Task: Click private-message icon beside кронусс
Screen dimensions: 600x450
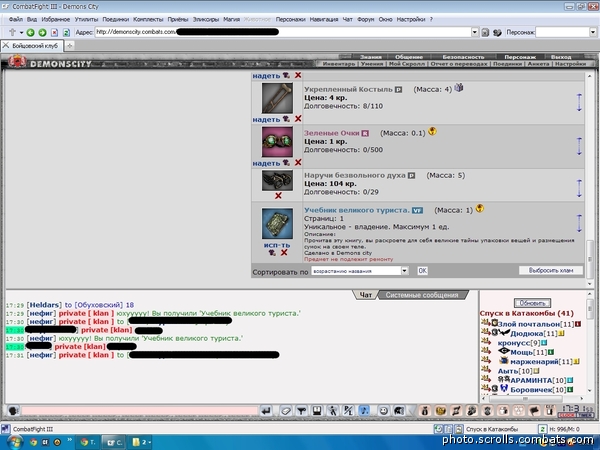Action: pyautogui.click(x=486, y=341)
